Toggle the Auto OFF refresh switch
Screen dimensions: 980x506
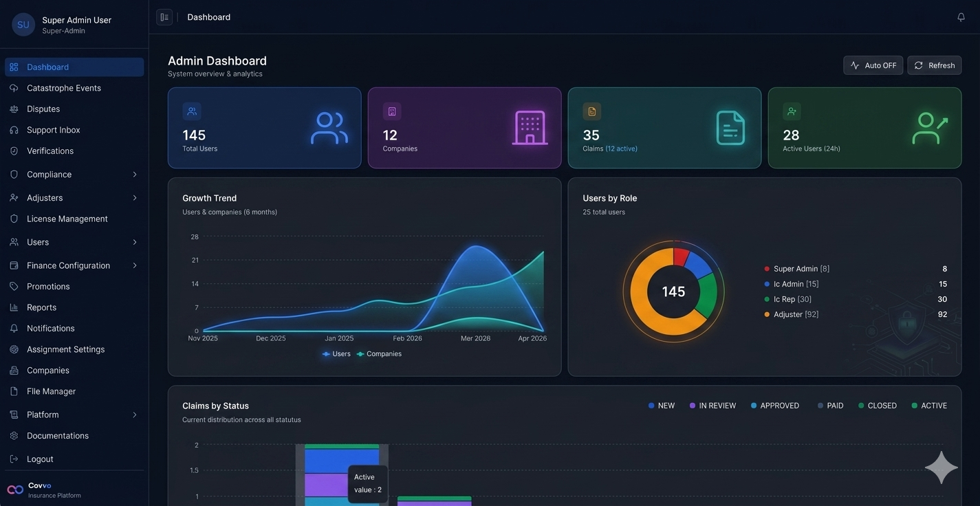(x=873, y=65)
